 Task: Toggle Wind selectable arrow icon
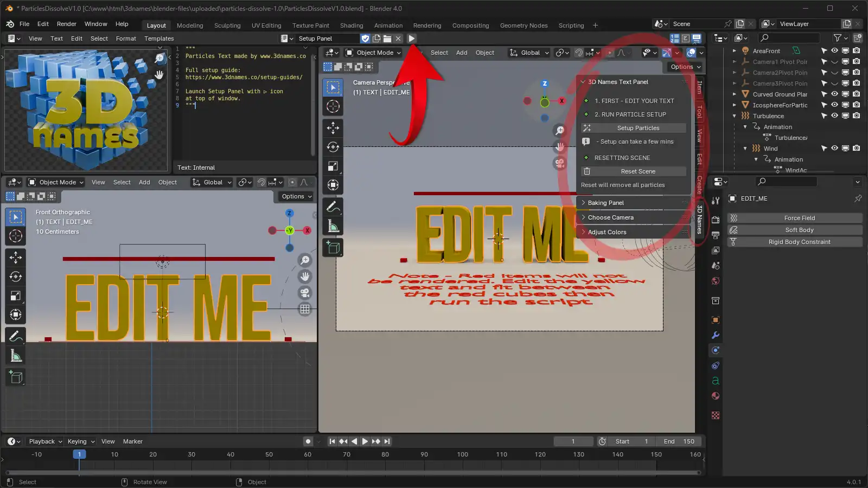pos(824,149)
